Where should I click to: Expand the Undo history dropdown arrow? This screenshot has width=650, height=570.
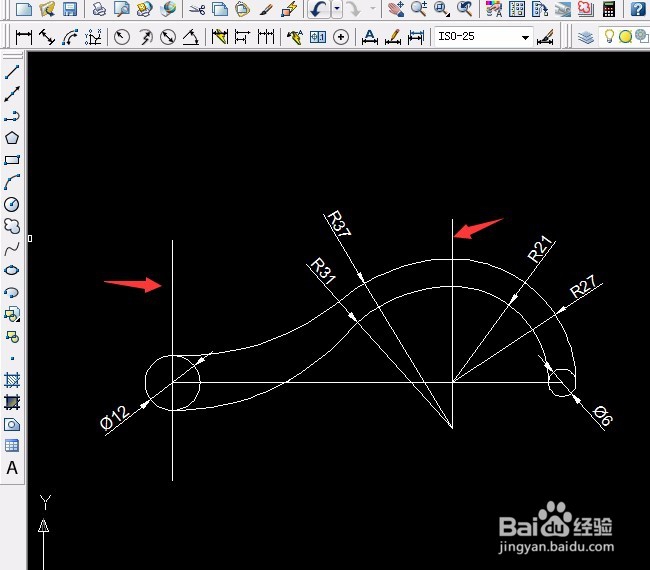click(x=337, y=9)
